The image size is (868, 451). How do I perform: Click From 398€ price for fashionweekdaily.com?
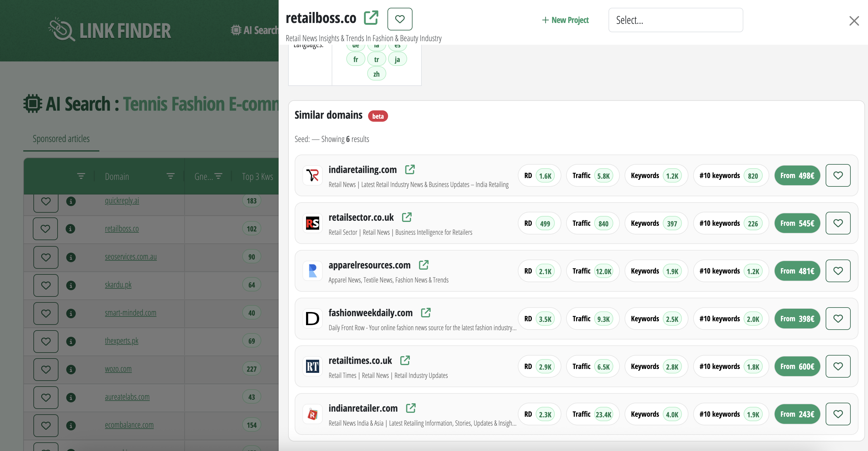pyautogui.click(x=797, y=319)
